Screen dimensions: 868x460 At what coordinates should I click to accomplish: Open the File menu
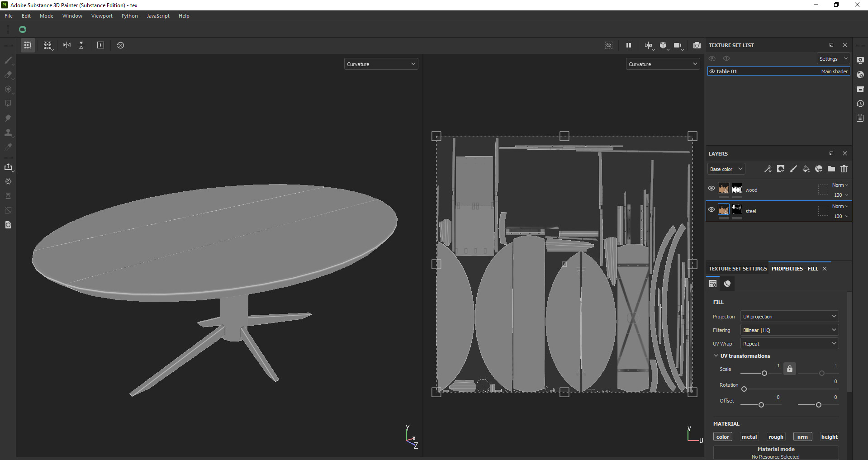[9, 16]
